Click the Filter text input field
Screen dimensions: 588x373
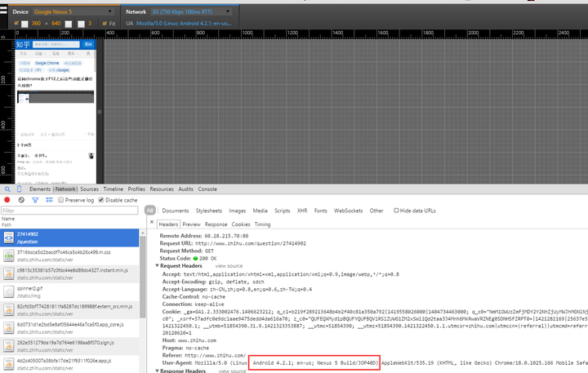(x=69, y=211)
